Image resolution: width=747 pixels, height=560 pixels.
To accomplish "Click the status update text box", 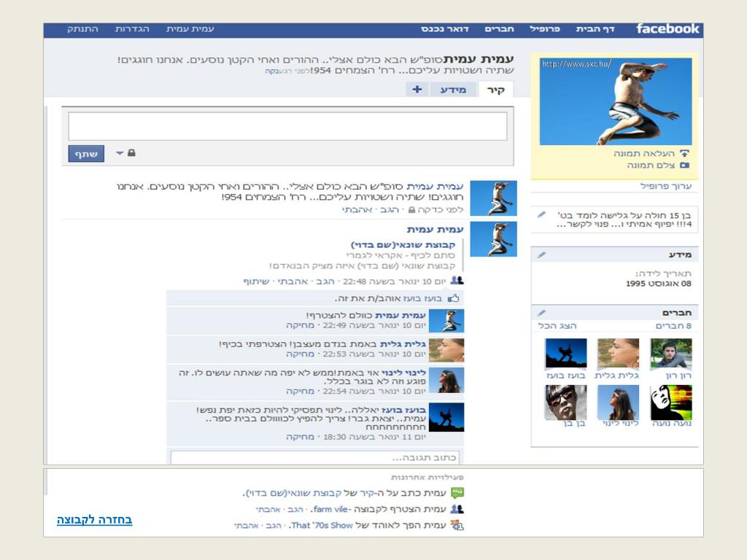I will (x=287, y=126).
